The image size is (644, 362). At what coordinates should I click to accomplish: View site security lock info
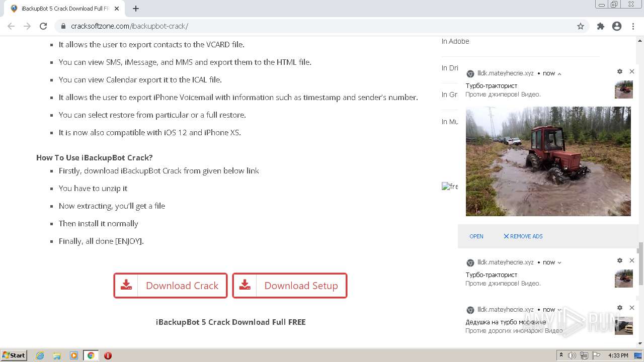coord(63,26)
